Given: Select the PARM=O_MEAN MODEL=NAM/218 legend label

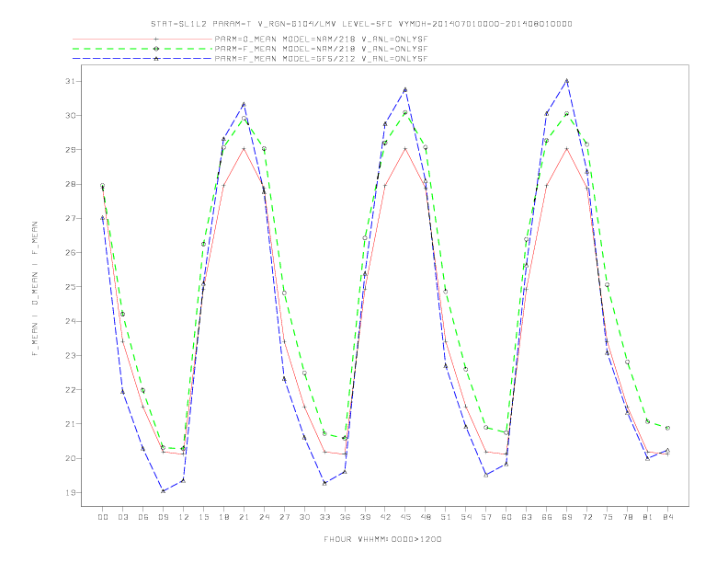Looking at the screenshot, I should [321, 39].
